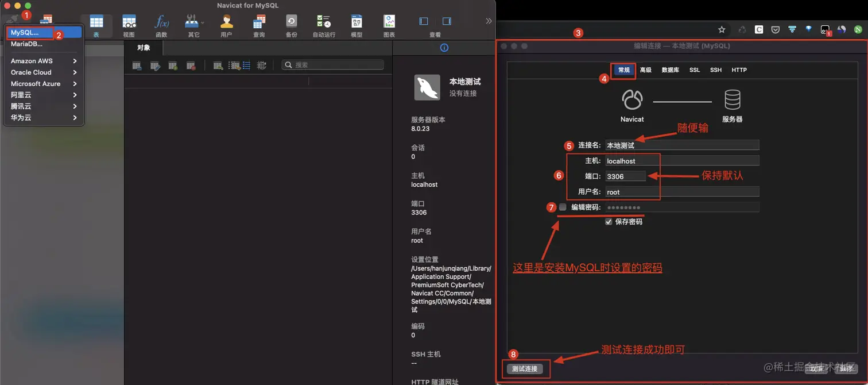Click the 搜索 search field
Viewport: 868px width, 385px height.
(x=333, y=65)
